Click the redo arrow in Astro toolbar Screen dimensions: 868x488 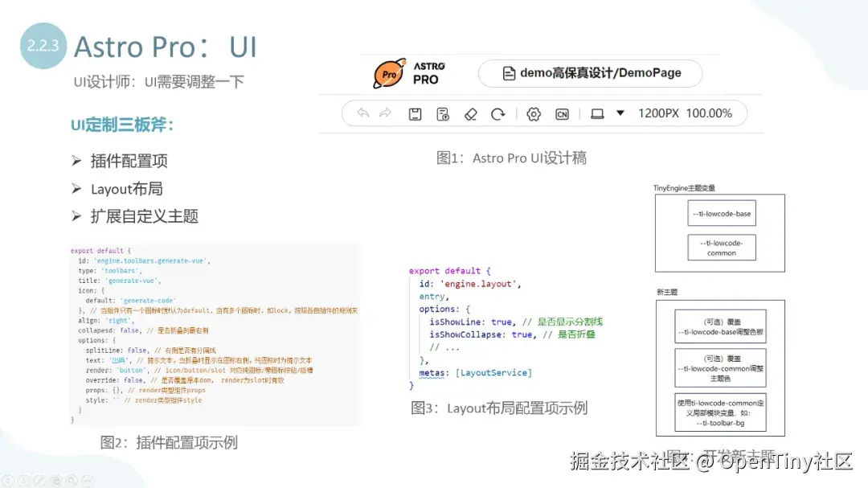tap(385, 113)
